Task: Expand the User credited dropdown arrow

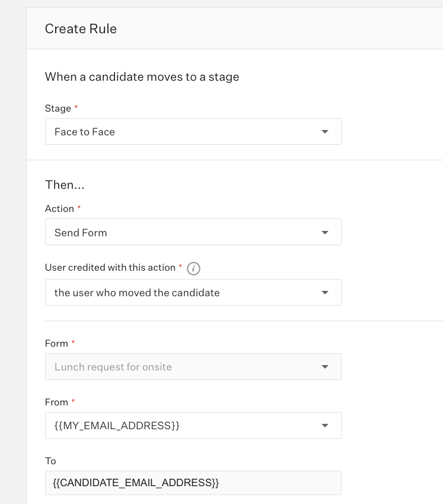Action: click(x=324, y=293)
